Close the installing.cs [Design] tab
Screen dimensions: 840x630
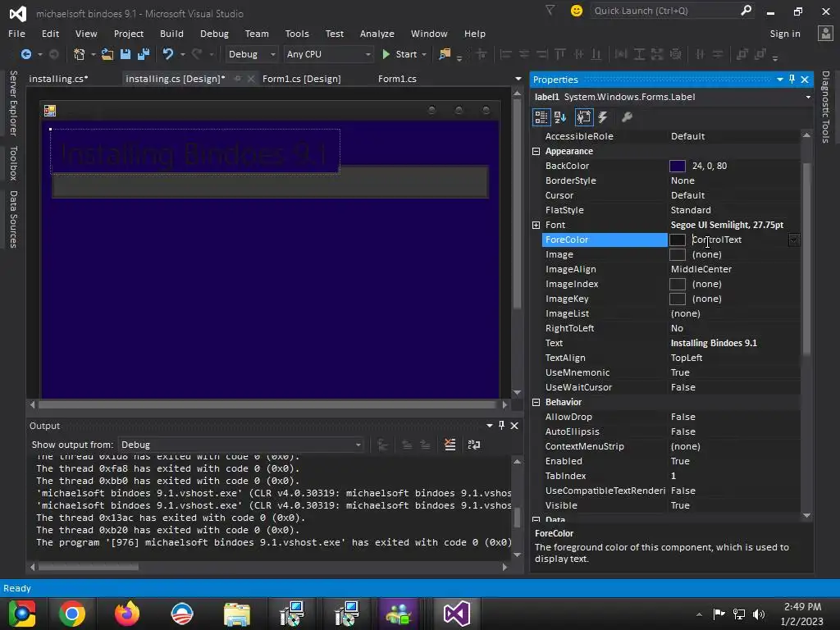tap(251, 79)
